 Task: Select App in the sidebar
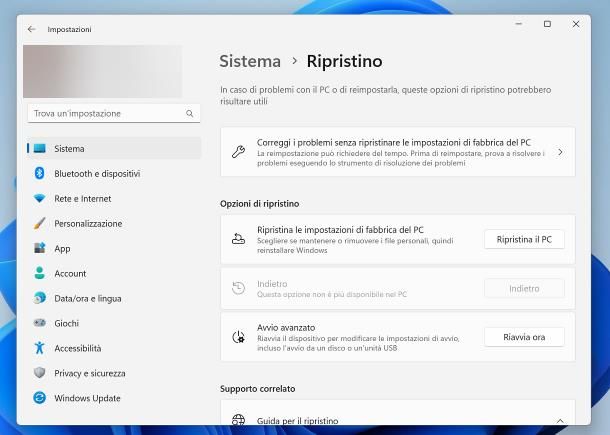[x=114, y=248]
